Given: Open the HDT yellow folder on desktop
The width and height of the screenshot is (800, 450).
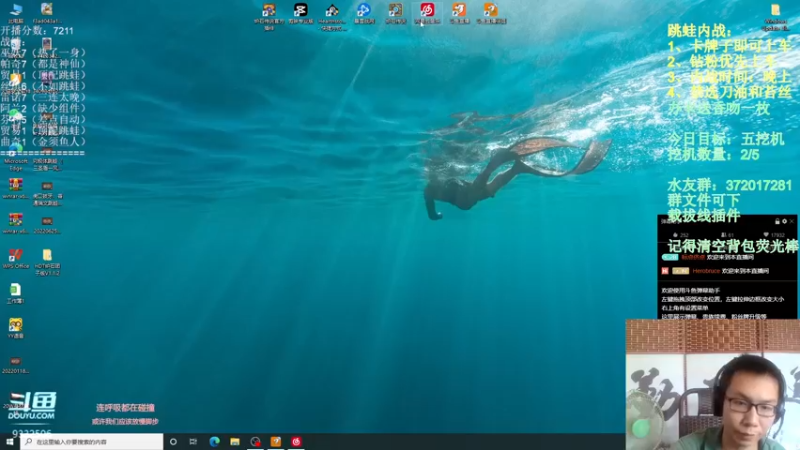Looking at the screenshot, I should [x=47, y=262].
